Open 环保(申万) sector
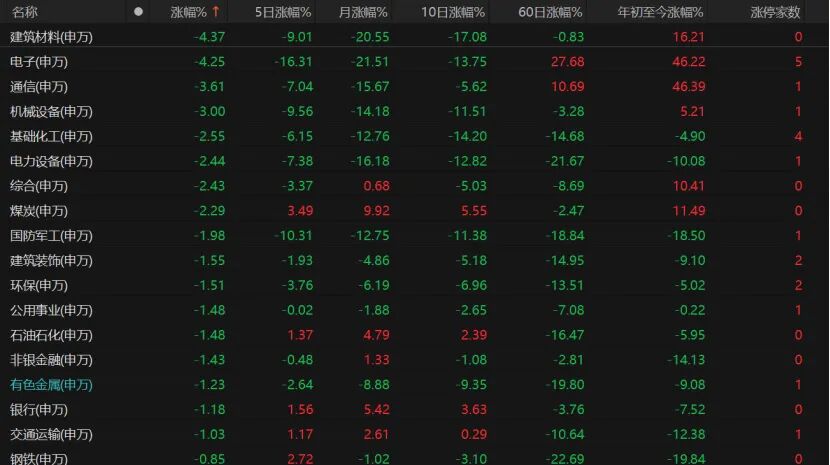Viewport: 830px width, 465px height. [39, 285]
